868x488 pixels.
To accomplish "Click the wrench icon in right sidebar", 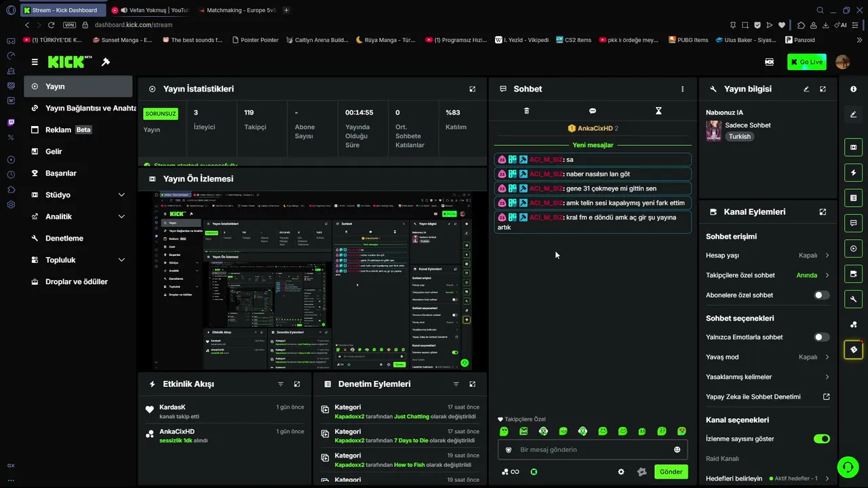I will pos(853,299).
